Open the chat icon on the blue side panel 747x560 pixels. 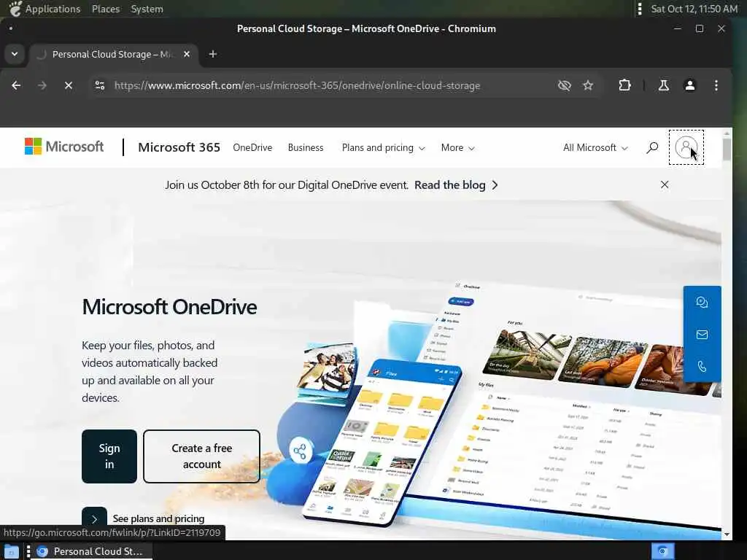tap(702, 302)
